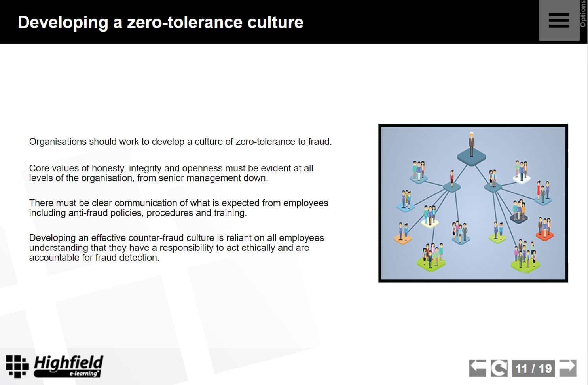
Task: Click the senior manager figure atop the chart
Action: pyautogui.click(x=471, y=145)
